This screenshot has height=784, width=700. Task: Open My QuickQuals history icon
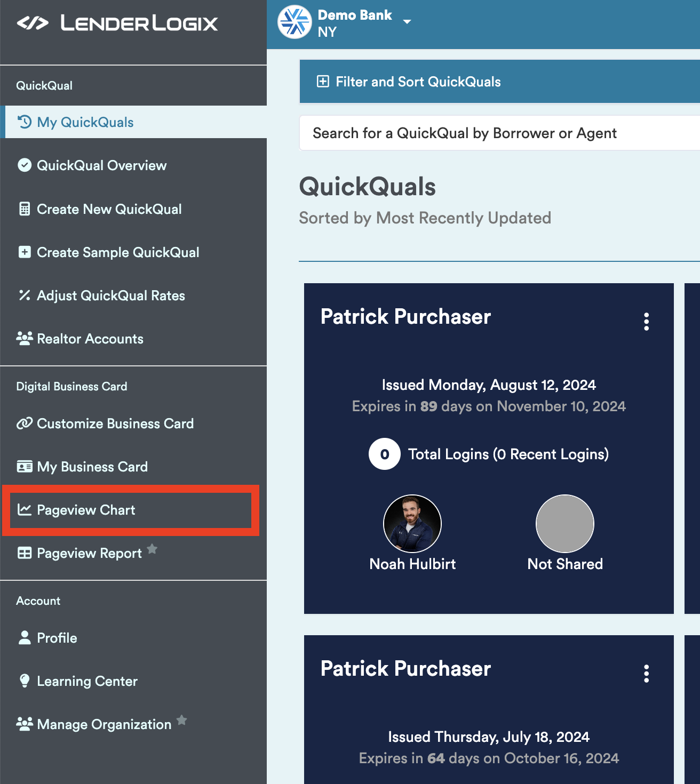(25, 122)
